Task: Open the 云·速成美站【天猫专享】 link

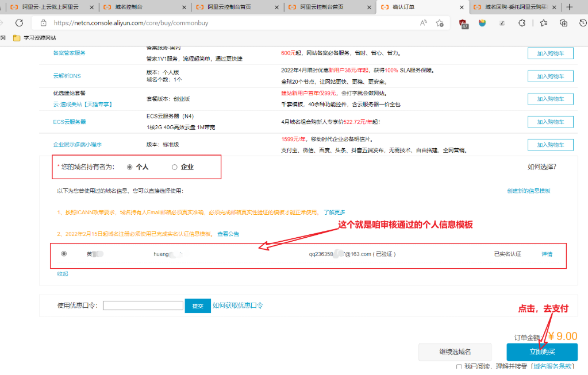Action: point(83,104)
